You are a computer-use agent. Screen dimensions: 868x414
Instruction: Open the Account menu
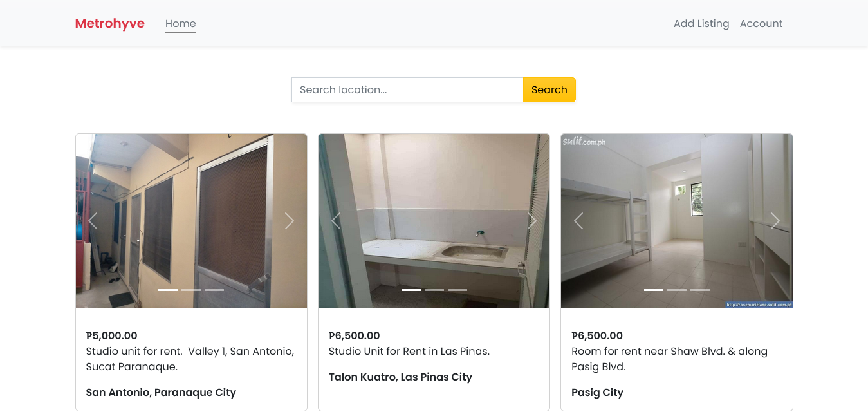[761, 24]
